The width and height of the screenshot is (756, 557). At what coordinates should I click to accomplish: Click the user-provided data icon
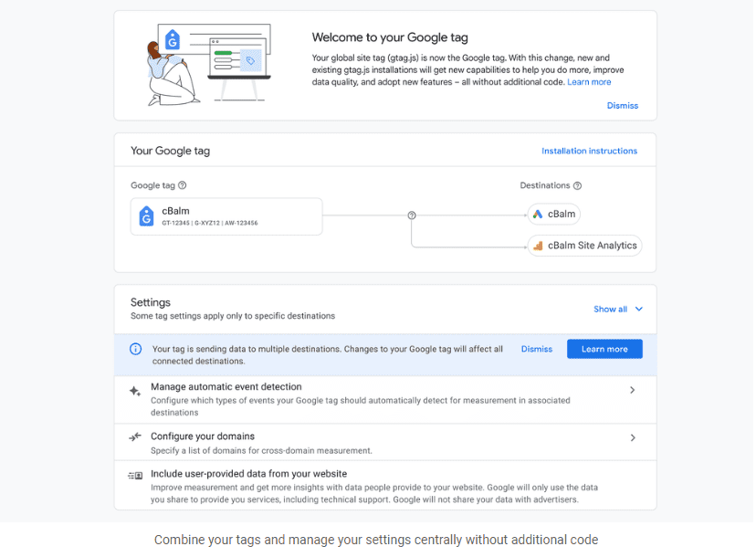coord(135,476)
